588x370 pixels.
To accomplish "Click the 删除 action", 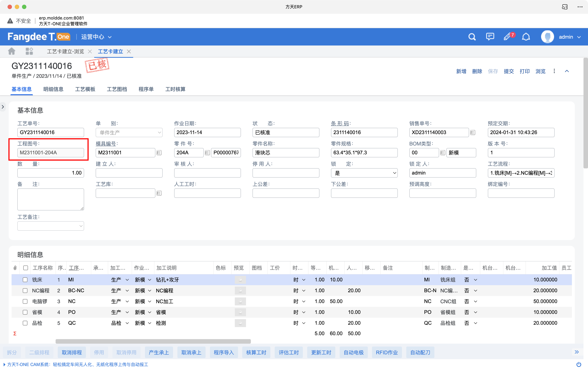I will [477, 71].
